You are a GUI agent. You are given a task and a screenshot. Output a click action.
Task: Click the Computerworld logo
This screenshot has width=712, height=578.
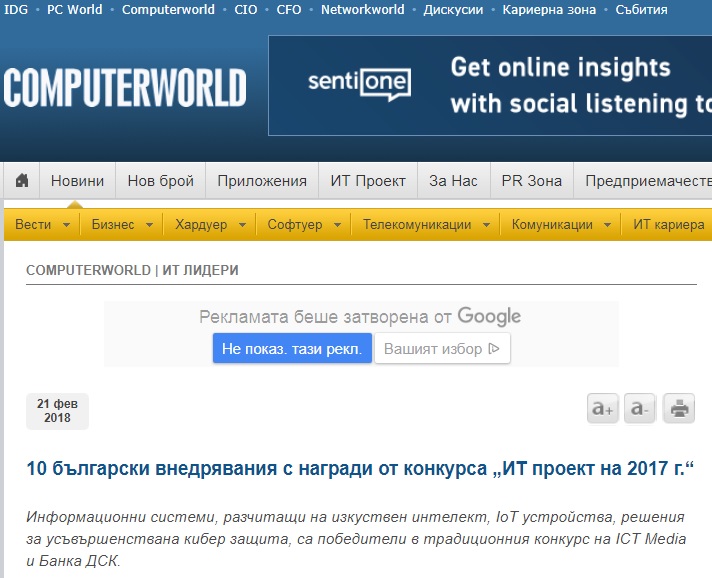[125, 88]
